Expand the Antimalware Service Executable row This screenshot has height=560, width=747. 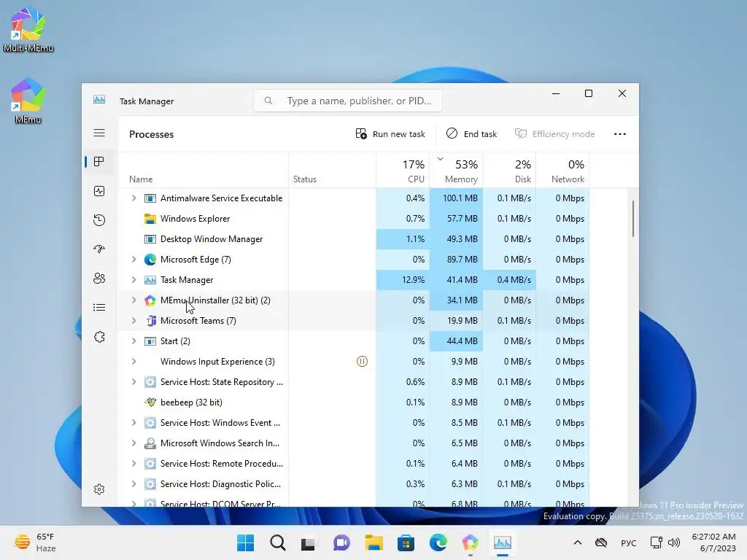(x=134, y=198)
